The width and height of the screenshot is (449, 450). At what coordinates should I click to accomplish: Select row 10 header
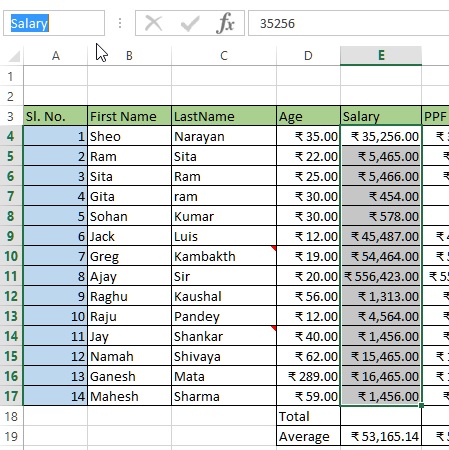(x=11, y=256)
